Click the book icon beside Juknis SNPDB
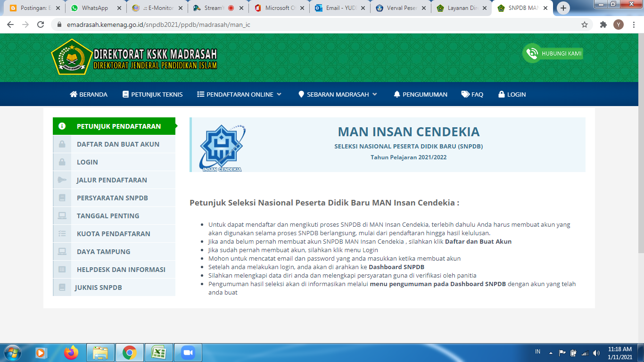The height and width of the screenshot is (362, 644). tap(62, 288)
